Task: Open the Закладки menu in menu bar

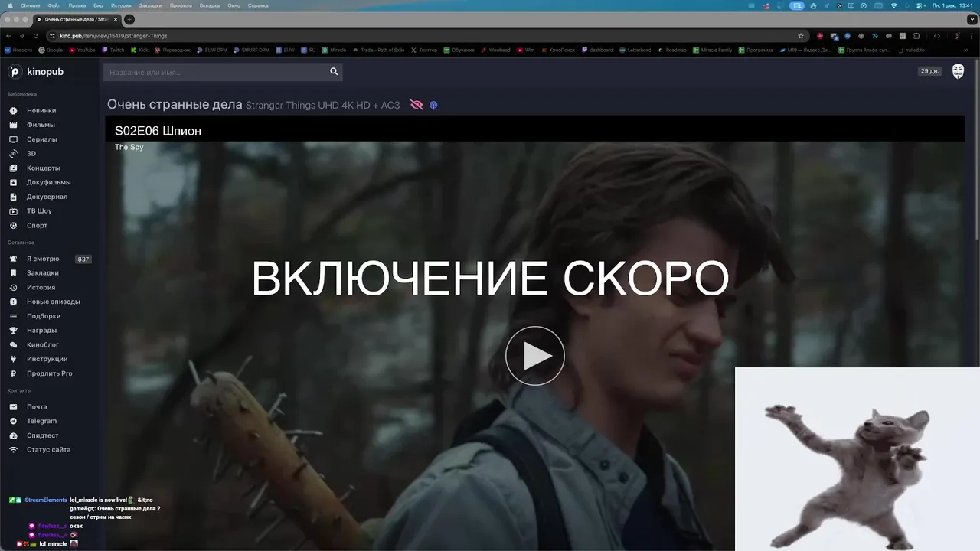Action: coord(150,5)
